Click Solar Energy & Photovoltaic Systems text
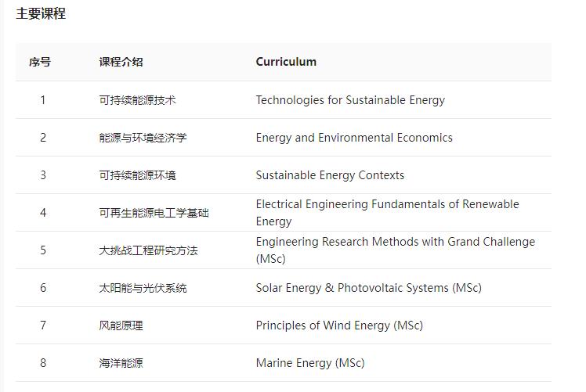The image size is (586, 392). point(368,288)
